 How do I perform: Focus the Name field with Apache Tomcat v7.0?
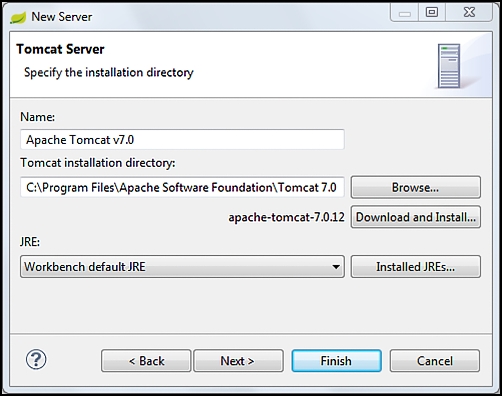pos(182,140)
